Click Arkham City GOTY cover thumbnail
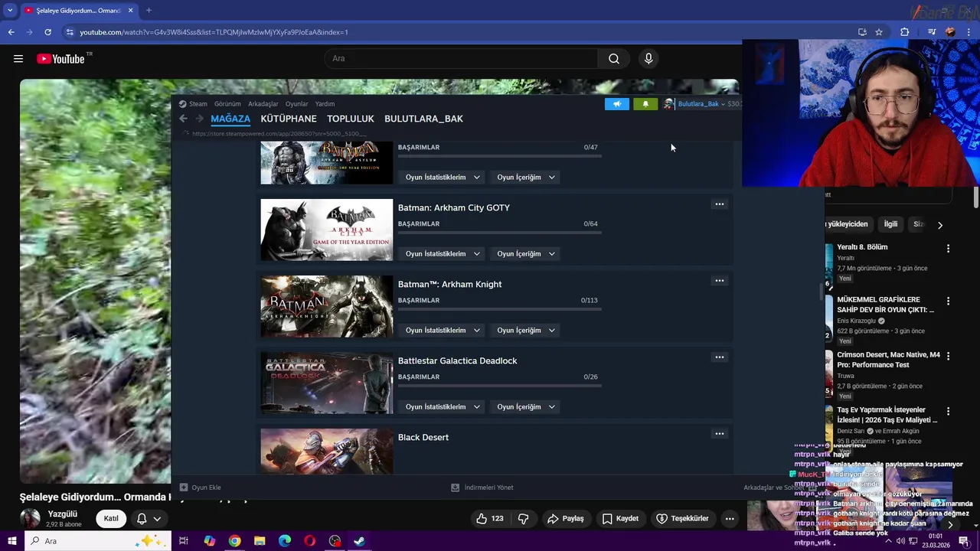 click(327, 230)
